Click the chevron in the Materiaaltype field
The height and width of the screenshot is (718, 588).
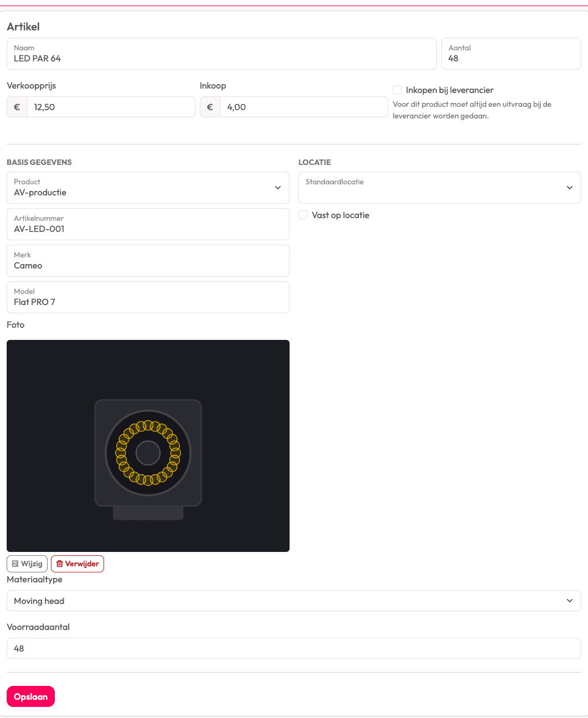coord(570,601)
